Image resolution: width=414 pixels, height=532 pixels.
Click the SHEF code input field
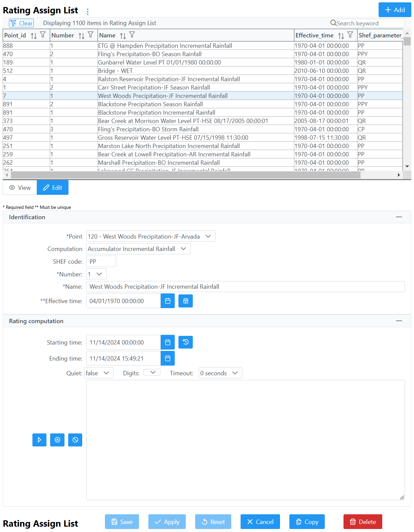point(101,261)
